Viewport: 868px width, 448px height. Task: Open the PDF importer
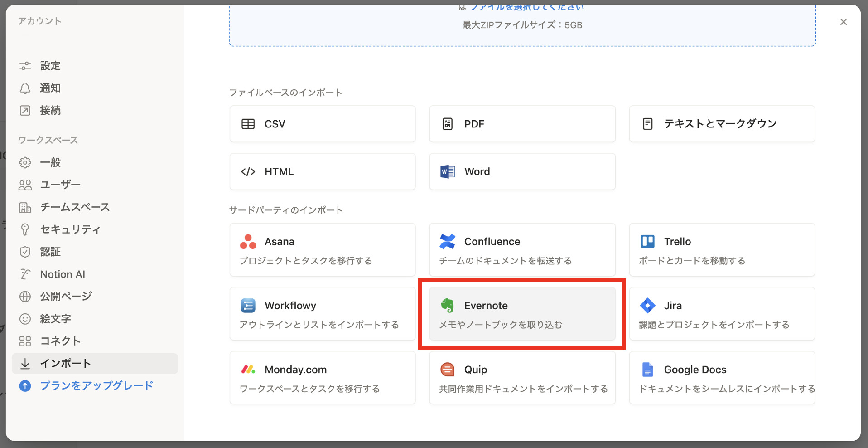[521, 124]
